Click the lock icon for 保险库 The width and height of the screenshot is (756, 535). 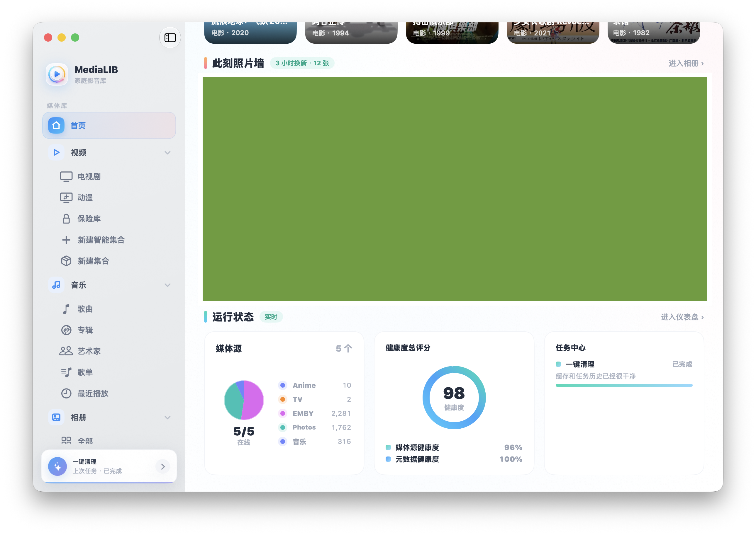(x=66, y=219)
